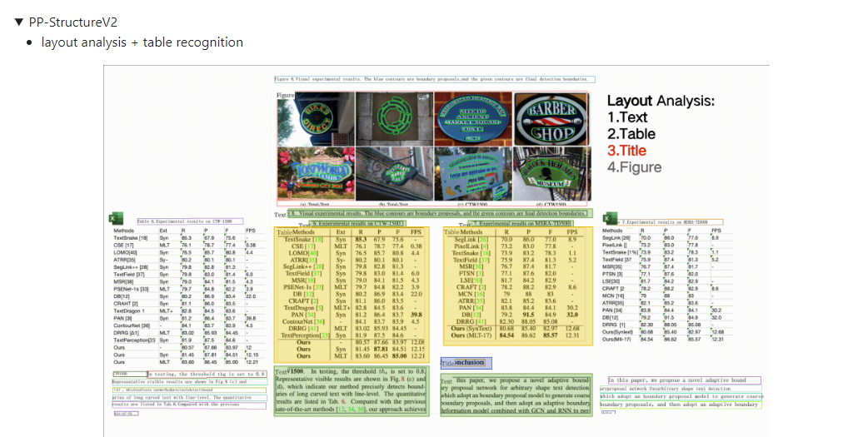The height and width of the screenshot is (437, 868).
Task: Open the Sherlock Holmes Museum sign thumbnail
Action: point(551,174)
